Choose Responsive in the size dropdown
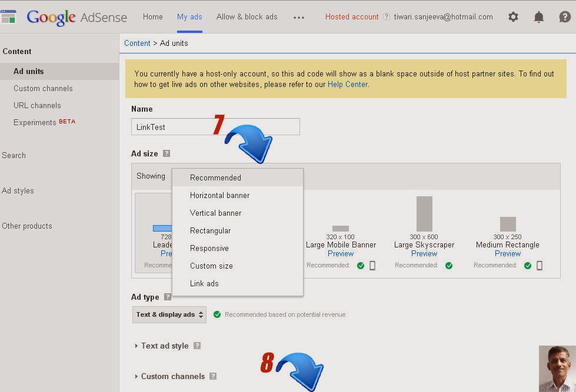The width and height of the screenshot is (576, 392). pos(238,248)
